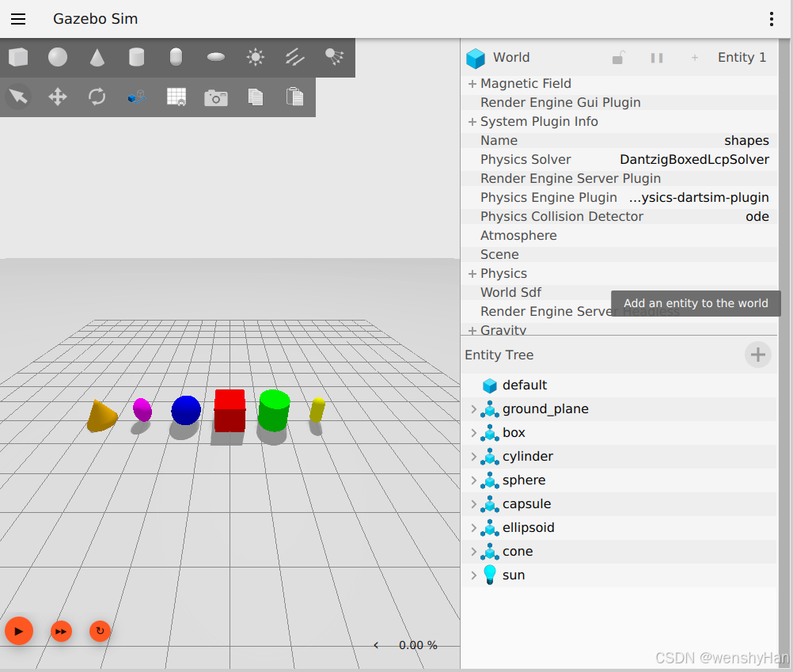Open the three-dot options menu

coord(772,19)
